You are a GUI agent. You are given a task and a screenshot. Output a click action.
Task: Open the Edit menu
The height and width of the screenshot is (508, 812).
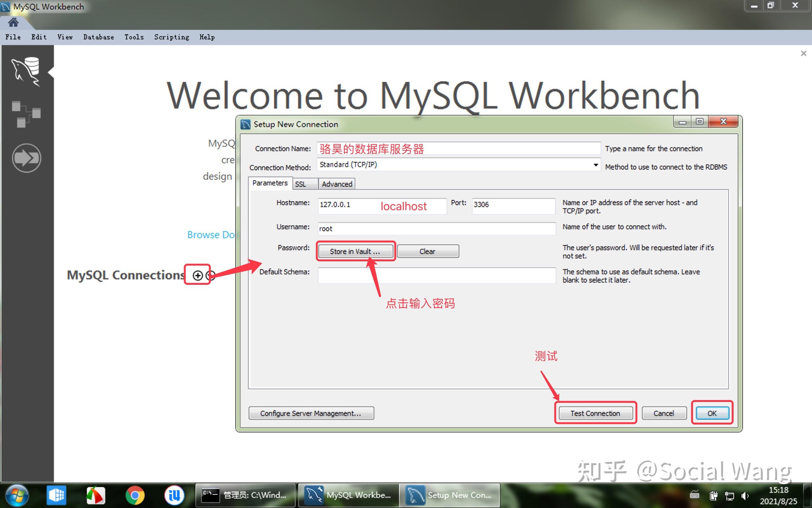click(x=39, y=37)
